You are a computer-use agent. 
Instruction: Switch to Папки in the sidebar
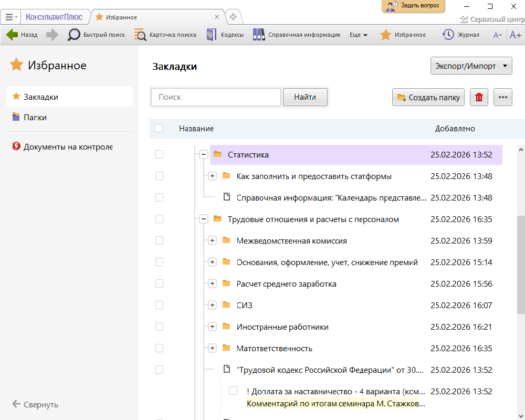(35, 117)
